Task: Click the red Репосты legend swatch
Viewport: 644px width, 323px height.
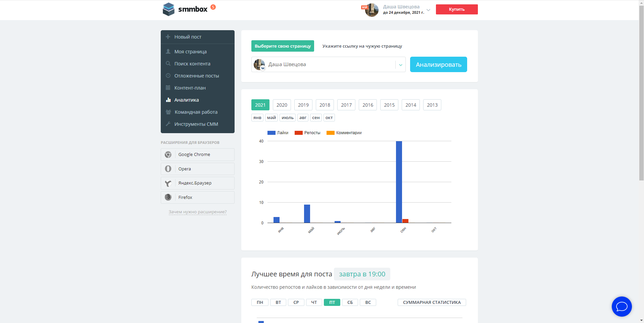Action: tap(298, 133)
